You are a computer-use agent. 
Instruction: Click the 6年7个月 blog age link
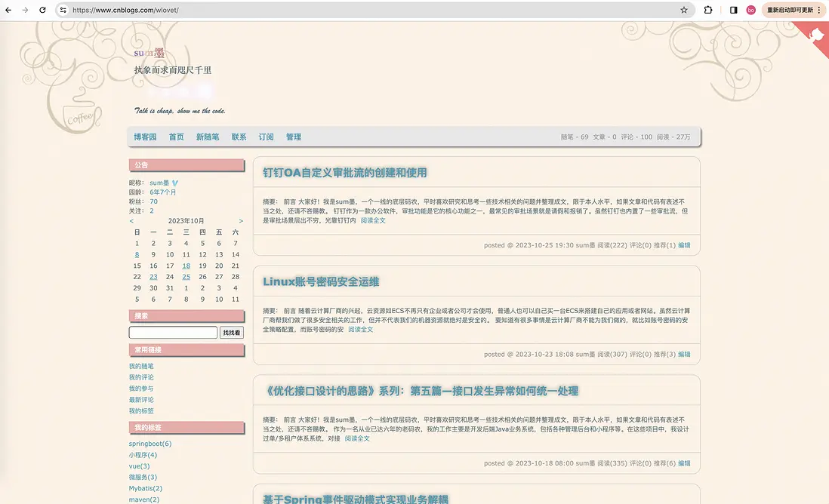(163, 192)
